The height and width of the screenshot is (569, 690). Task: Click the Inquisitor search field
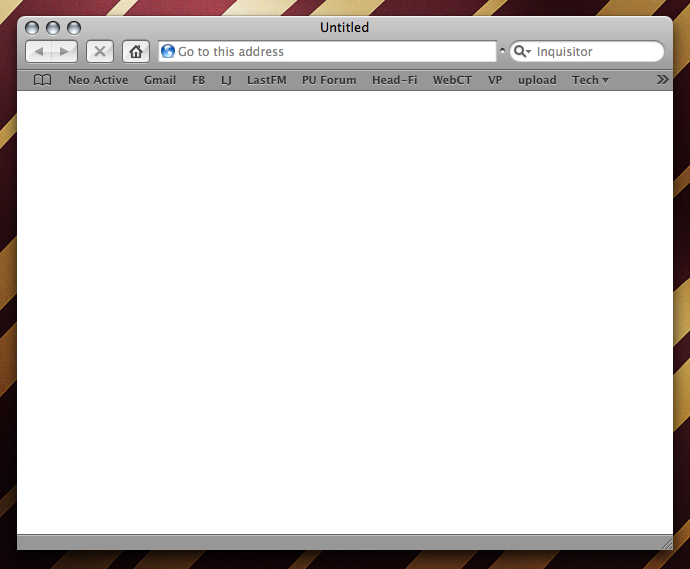click(x=587, y=51)
